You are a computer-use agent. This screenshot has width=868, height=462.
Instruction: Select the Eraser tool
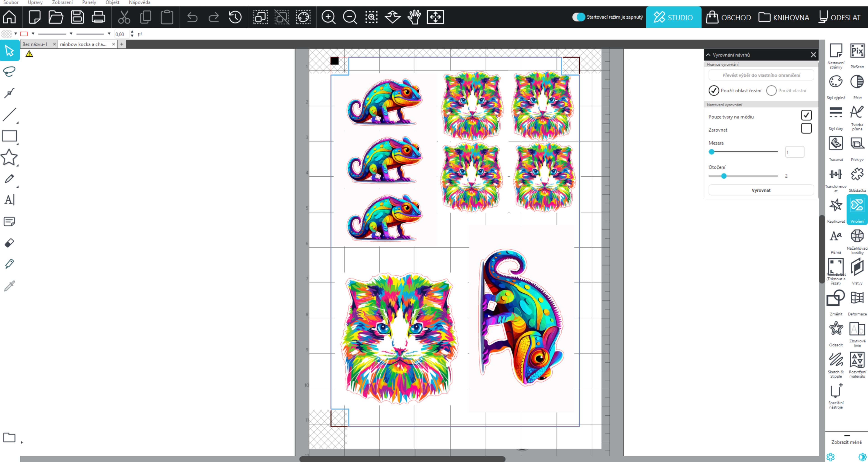click(10, 243)
